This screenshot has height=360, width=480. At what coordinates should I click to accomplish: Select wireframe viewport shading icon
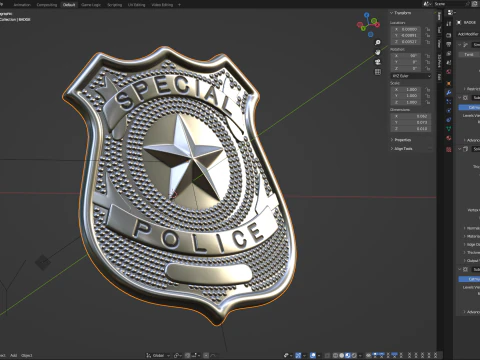(x=336, y=355)
